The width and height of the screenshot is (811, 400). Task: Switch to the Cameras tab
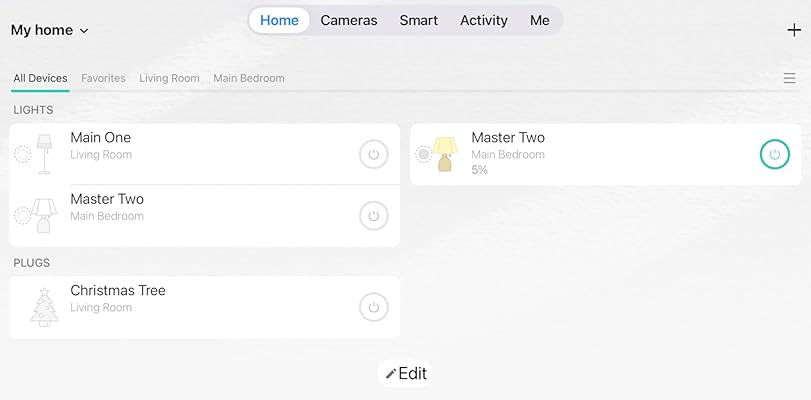pos(349,20)
